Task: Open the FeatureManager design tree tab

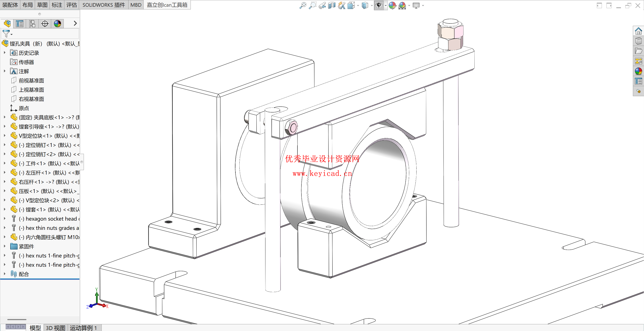Action: (x=7, y=24)
